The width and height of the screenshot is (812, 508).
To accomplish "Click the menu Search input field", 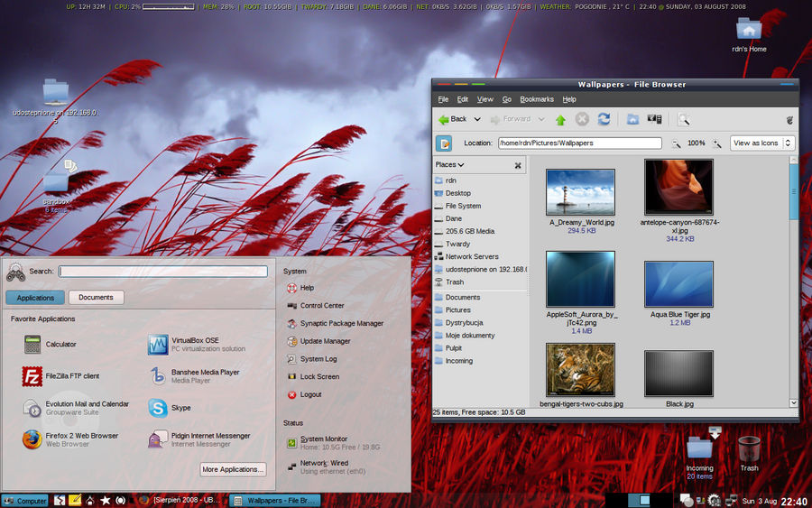I will (x=163, y=272).
